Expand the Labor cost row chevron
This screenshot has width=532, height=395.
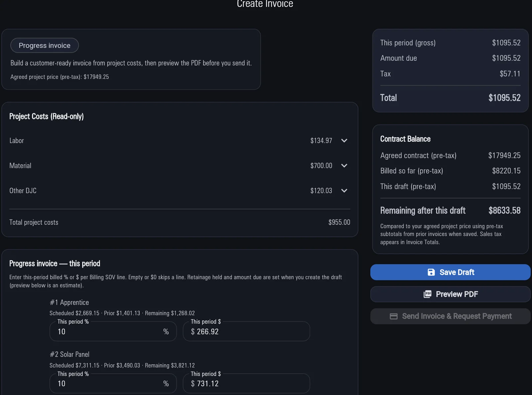[344, 141]
